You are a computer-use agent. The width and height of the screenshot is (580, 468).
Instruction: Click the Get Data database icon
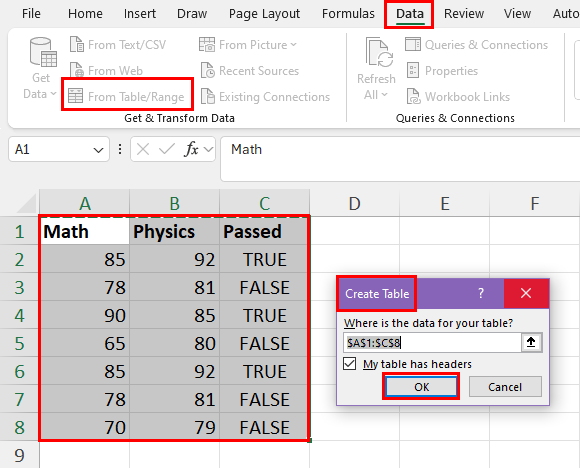pyautogui.click(x=43, y=52)
